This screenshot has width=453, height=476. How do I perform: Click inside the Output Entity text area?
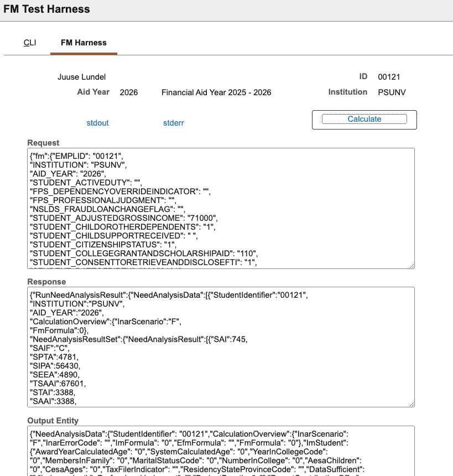point(221,451)
